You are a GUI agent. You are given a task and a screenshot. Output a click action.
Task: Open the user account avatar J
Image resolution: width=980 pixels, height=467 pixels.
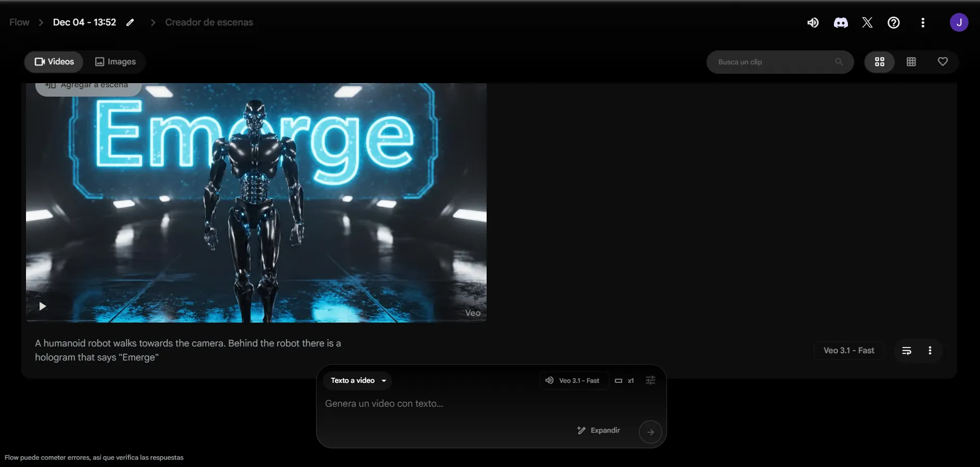(959, 22)
